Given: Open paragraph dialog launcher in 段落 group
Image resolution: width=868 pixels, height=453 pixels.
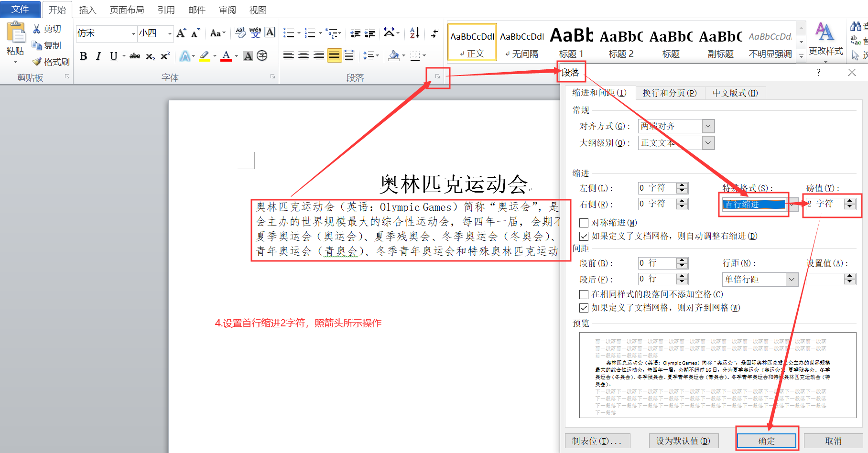Looking at the screenshot, I should 437,76.
